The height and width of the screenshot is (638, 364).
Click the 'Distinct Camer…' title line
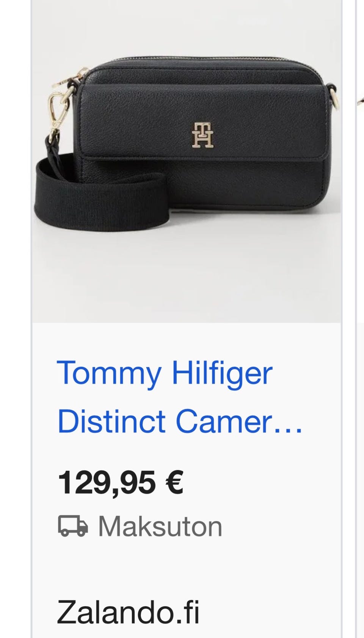pos(180,421)
